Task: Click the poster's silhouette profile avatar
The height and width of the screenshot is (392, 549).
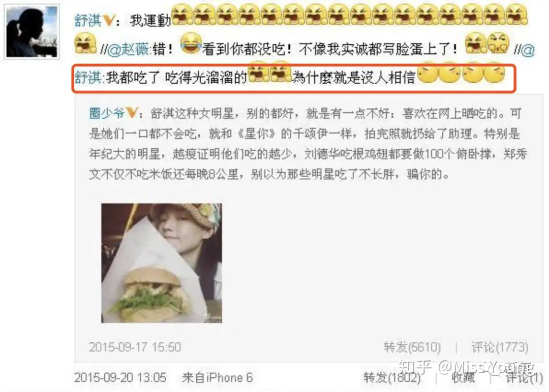Action: coord(32,31)
